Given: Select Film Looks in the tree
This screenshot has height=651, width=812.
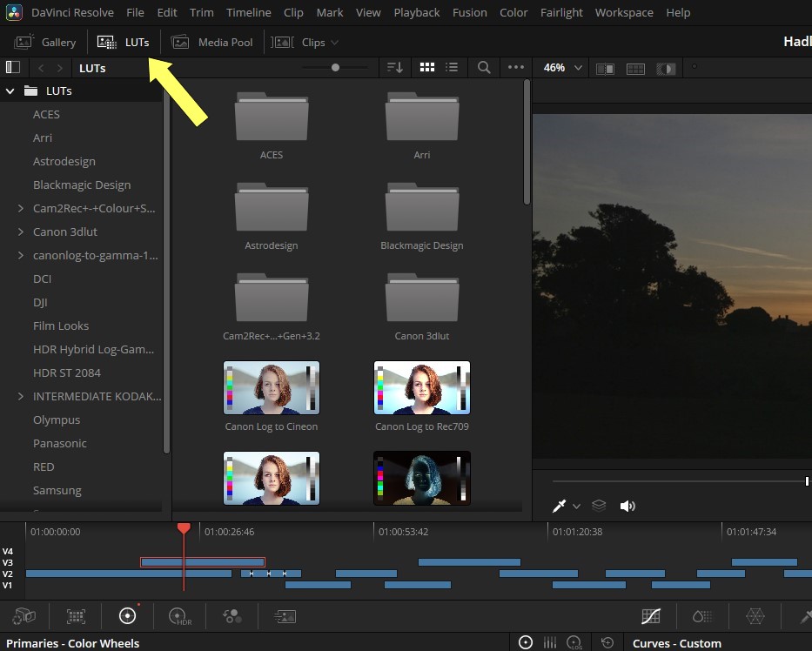Looking at the screenshot, I should 61,325.
